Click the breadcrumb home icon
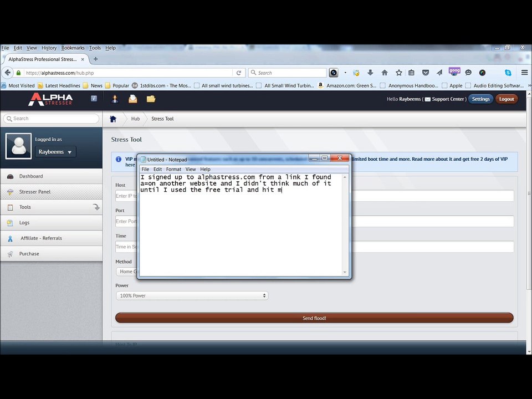 (113, 119)
